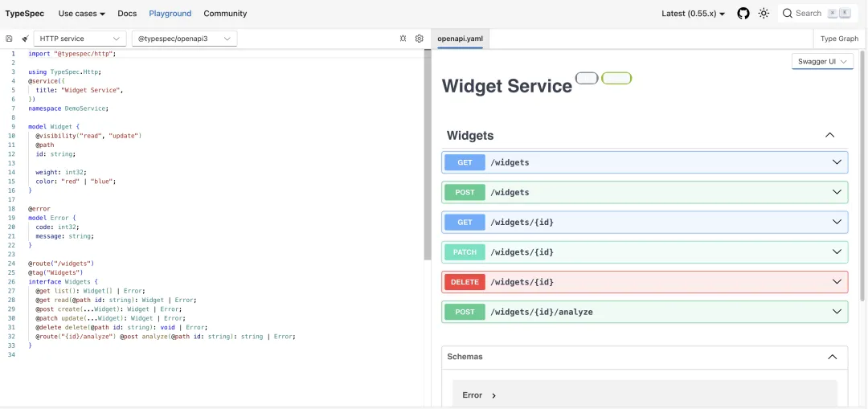This screenshot has width=868, height=409.
Task: Click the DELETE method badge
Action: pyautogui.click(x=465, y=282)
